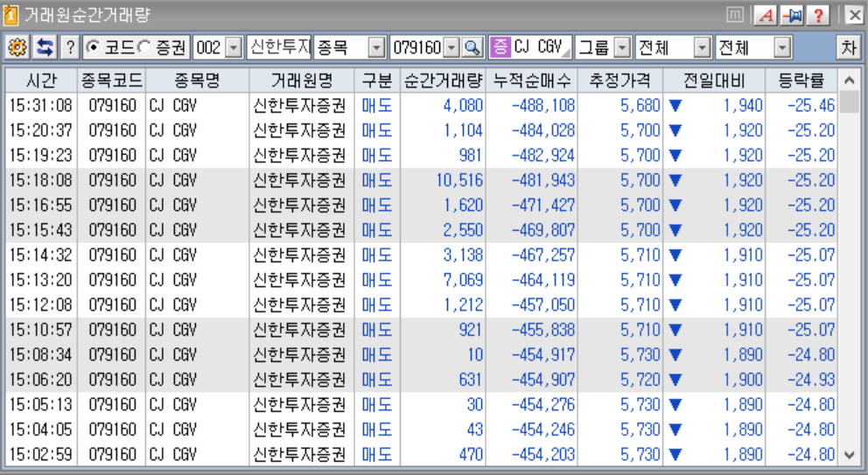Image resolution: width=868 pixels, height=475 pixels.
Task: Click the down triangle in 15:13:20 row
Action: coord(675,280)
